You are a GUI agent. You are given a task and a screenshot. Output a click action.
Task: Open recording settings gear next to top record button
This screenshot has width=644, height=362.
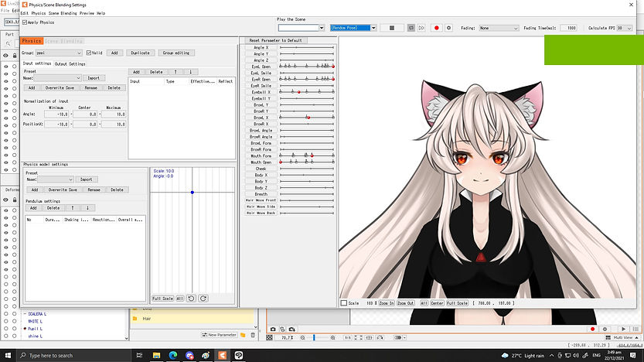click(448, 28)
